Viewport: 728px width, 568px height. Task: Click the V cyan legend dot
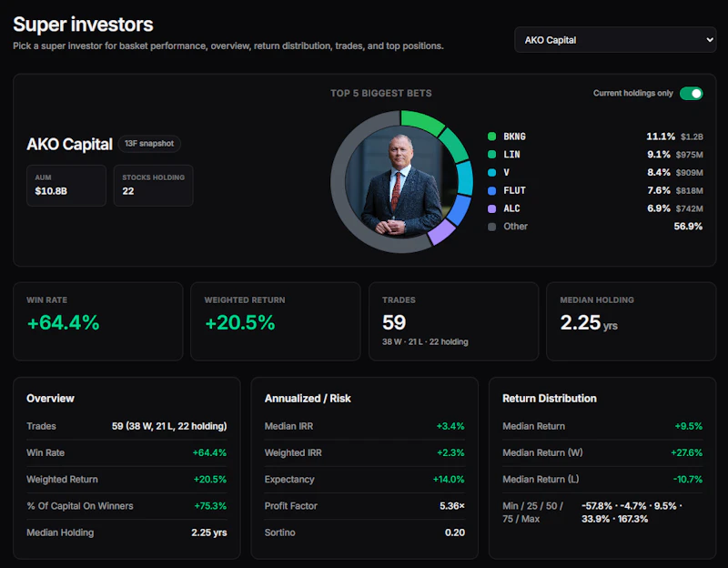coord(491,172)
